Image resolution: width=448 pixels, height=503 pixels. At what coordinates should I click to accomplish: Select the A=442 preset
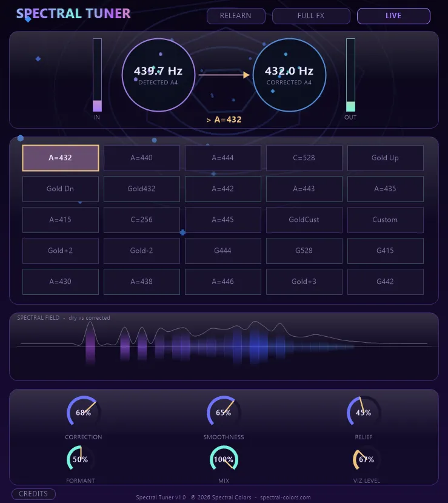pyautogui.click(x=222, y=189)
